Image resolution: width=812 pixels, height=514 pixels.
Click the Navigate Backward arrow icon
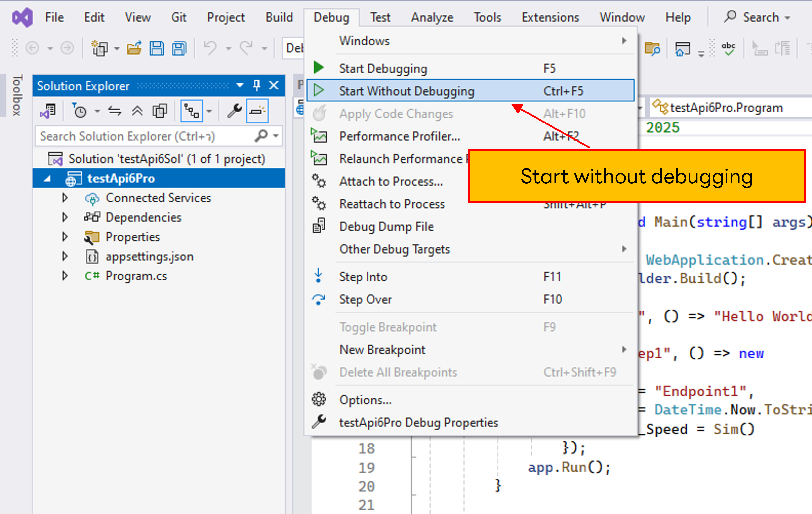[33, 48]
